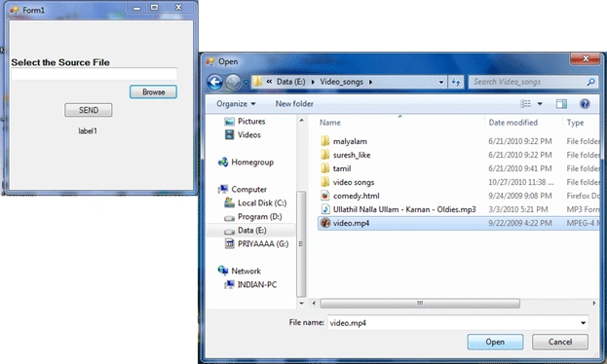Screen dimensions: 607x364
Task: Click the horizontal scrollbar thumb in file list
Action: pos(420,304)
